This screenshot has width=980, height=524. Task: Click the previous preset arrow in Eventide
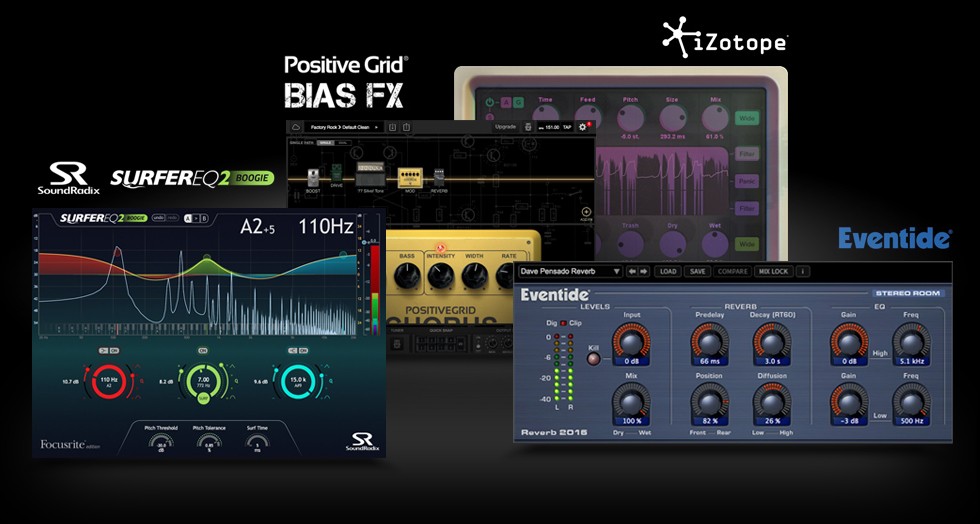pyautogui.click(x=632, y=271)
